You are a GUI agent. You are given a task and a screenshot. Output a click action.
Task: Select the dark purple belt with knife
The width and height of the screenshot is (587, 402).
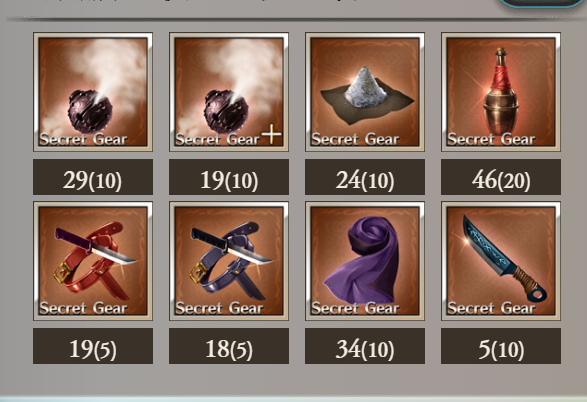(x=229, y=261)
